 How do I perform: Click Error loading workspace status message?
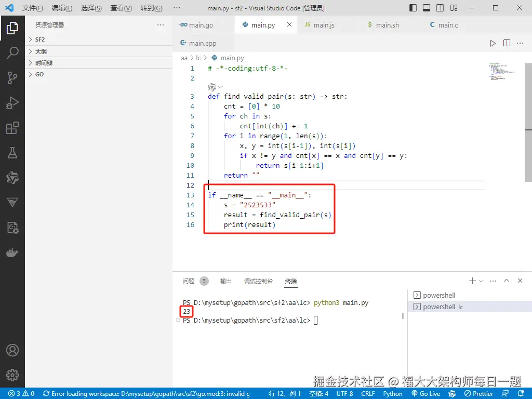[x=146, y=394]
